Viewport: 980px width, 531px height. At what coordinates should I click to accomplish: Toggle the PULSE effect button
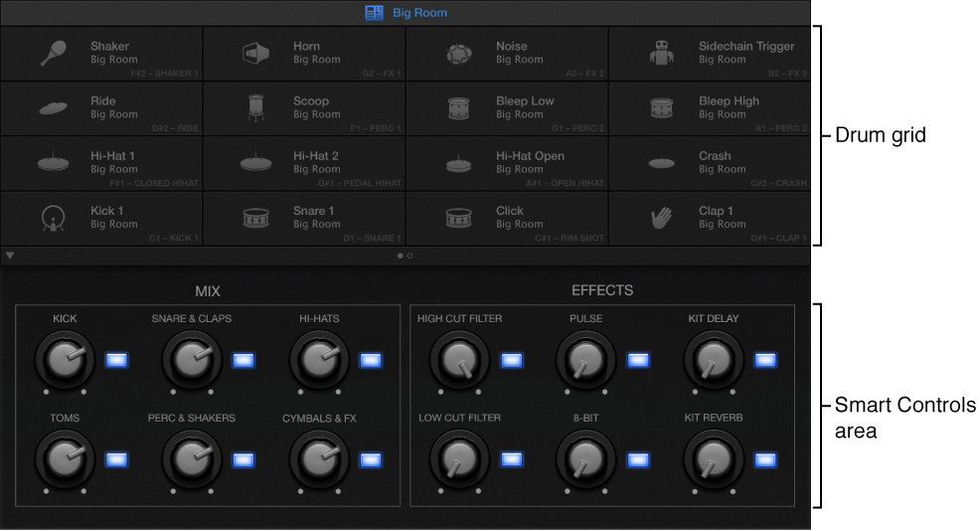point(637,360)
